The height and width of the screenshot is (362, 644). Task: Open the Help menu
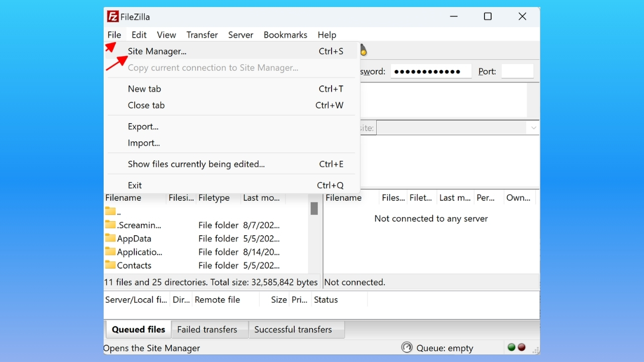pos(327,35)
